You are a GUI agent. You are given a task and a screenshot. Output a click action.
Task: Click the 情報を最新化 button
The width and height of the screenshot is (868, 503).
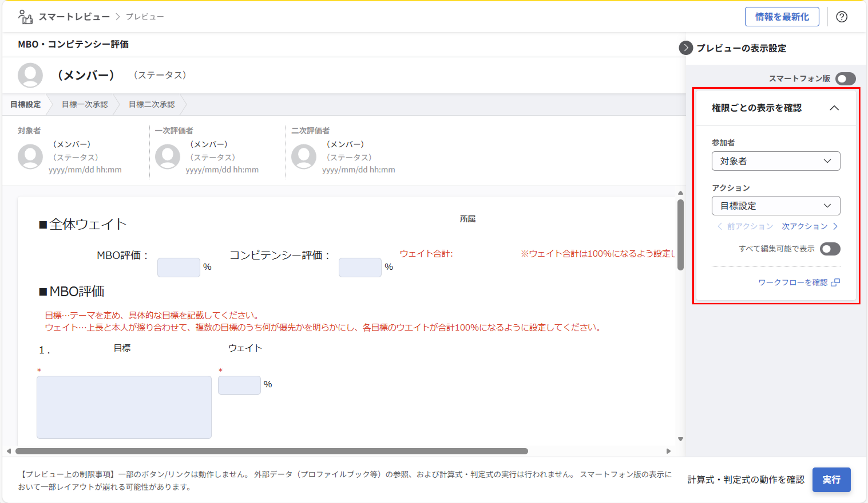click(782, 16)
